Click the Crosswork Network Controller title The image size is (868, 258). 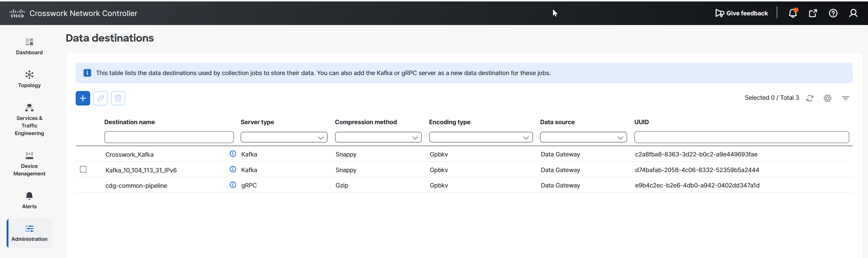coord(83,13)
